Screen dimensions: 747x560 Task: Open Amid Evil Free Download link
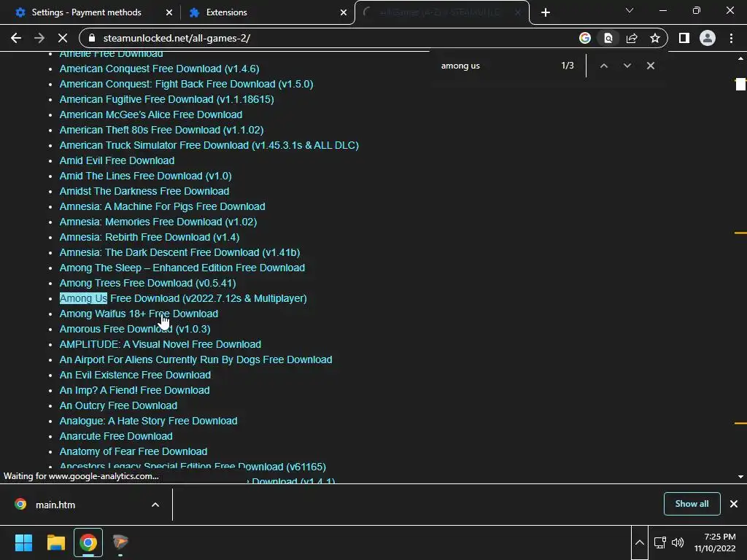[117, 160]
